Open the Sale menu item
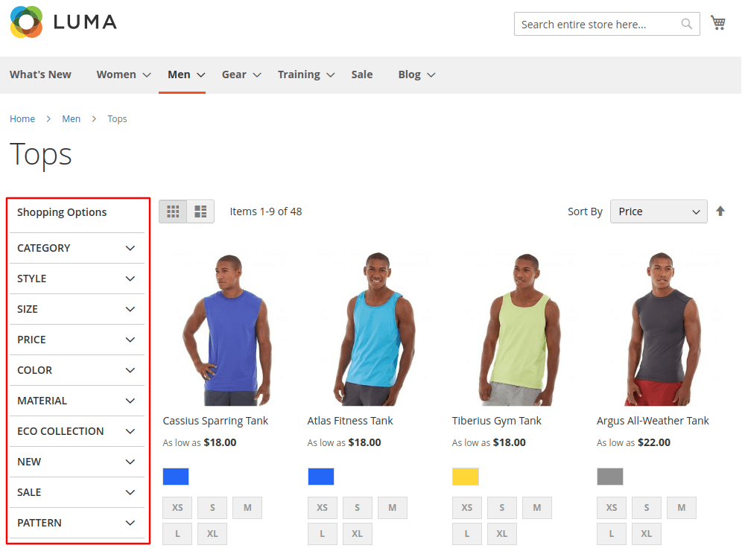 [362, 74]
